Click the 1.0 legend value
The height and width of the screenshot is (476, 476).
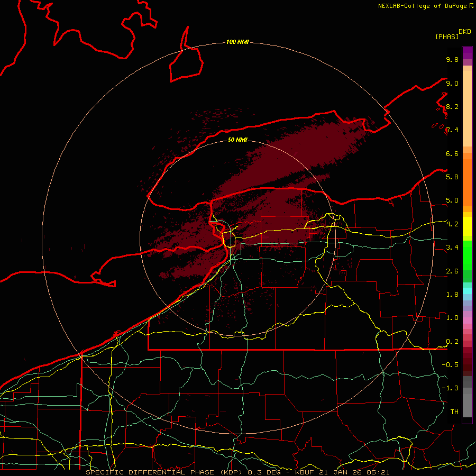452,318
